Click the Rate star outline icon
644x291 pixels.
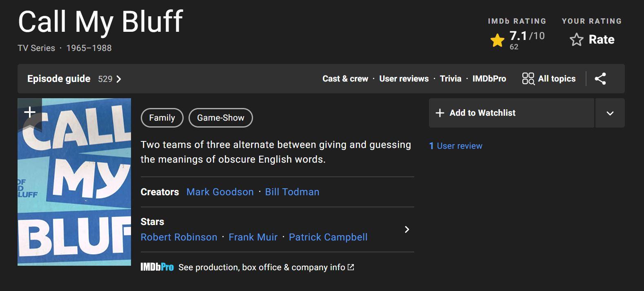pos(576,40)
